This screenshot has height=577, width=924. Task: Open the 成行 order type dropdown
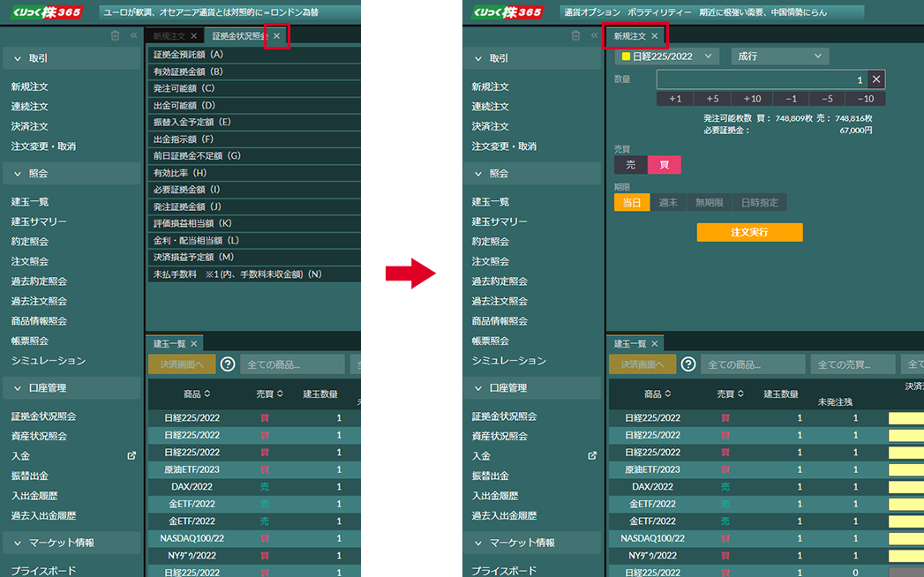(779, 56)
